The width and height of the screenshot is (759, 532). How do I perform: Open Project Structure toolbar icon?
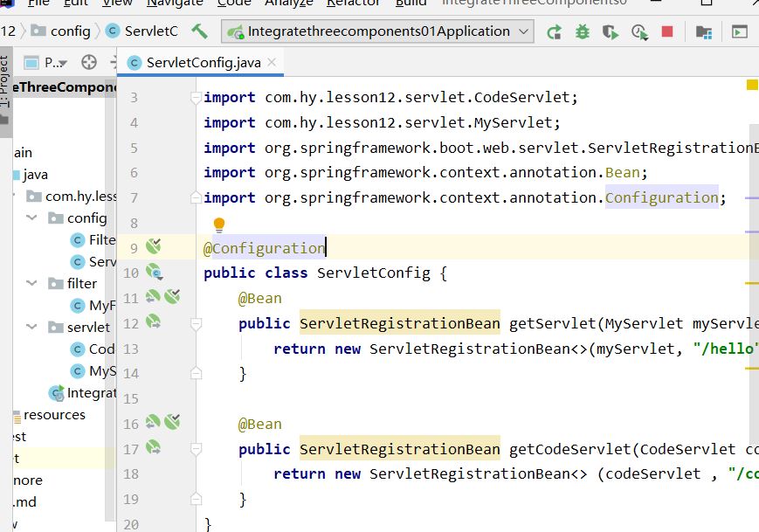(x=703, y=32)
